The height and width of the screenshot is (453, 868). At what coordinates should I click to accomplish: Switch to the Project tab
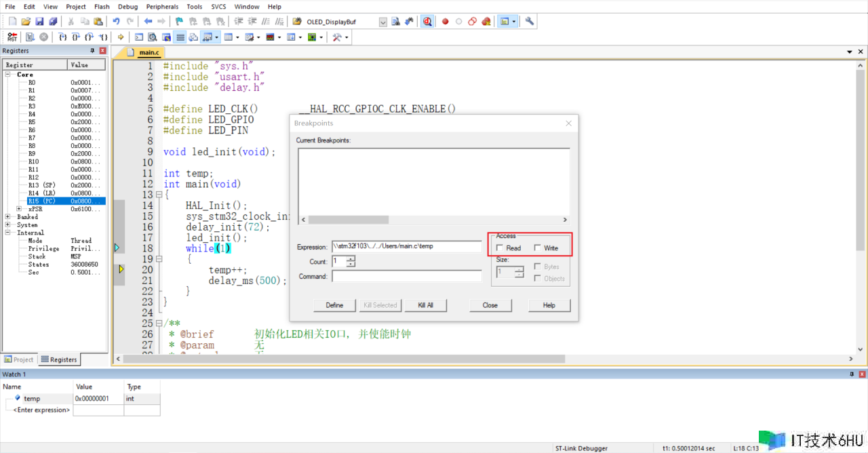(19, 359)
